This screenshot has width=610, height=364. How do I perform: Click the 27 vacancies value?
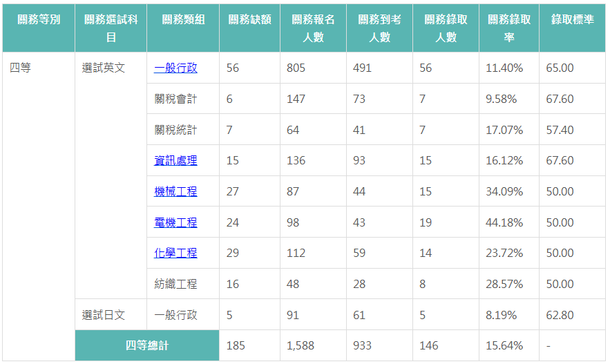tap(233, 191)
